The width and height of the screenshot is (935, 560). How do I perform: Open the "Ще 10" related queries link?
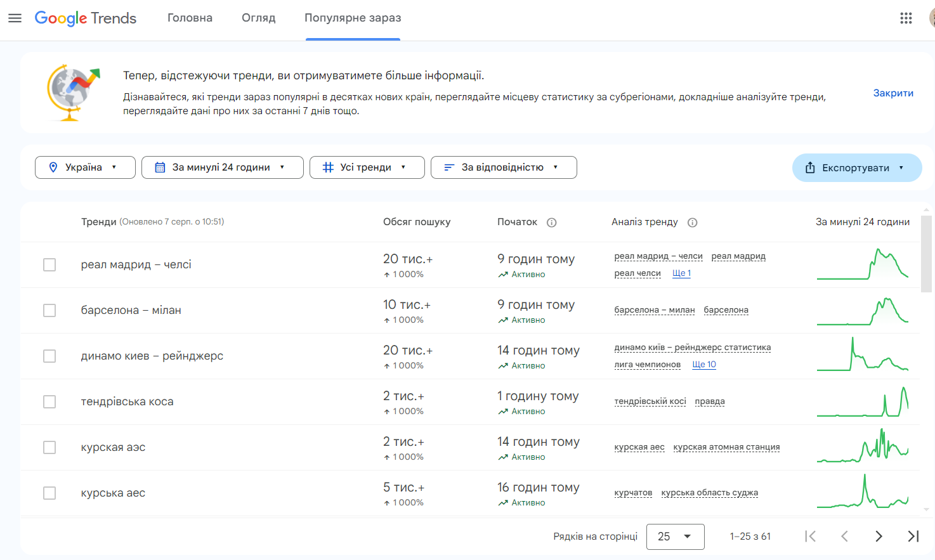coord(704,364)
